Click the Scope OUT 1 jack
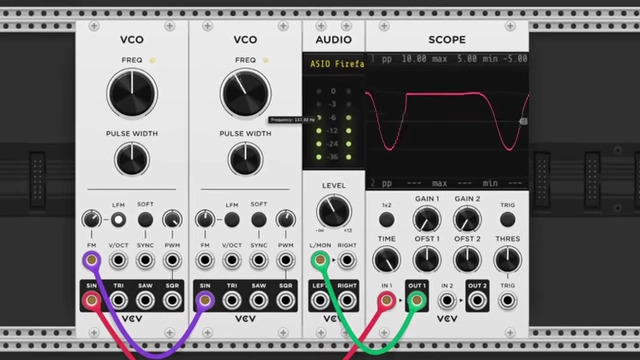640x360 pixels. pos(416,300)
